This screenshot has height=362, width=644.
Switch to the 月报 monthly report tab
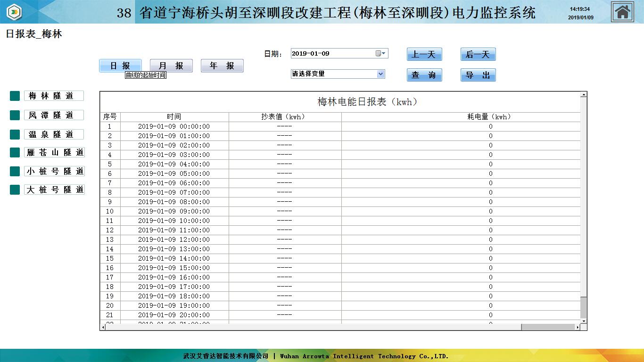tap(171, 66)
